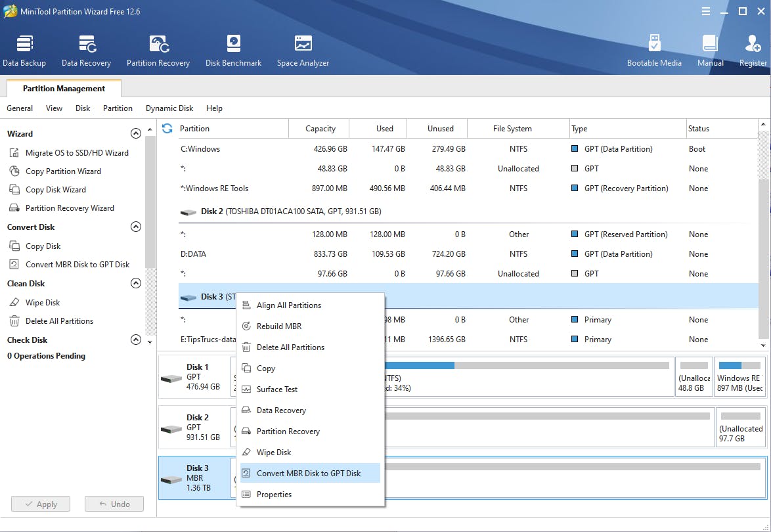Screen dimensions: 771x532
Task: Open the Dynamic Disk menu
Action: 169,108
